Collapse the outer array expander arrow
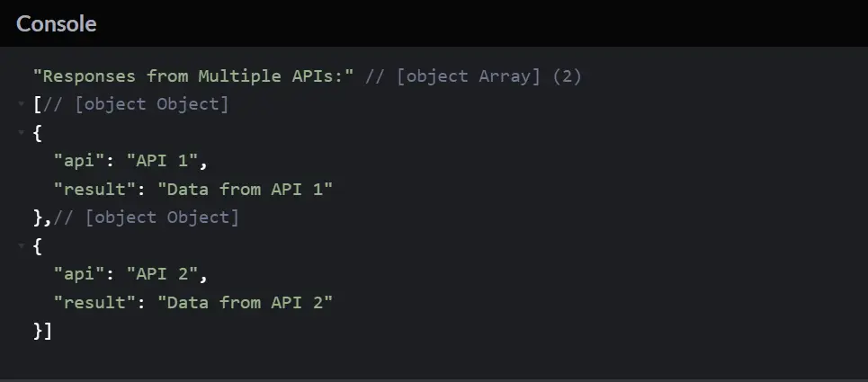Screen dimensions: 868x382 point(20,104)
